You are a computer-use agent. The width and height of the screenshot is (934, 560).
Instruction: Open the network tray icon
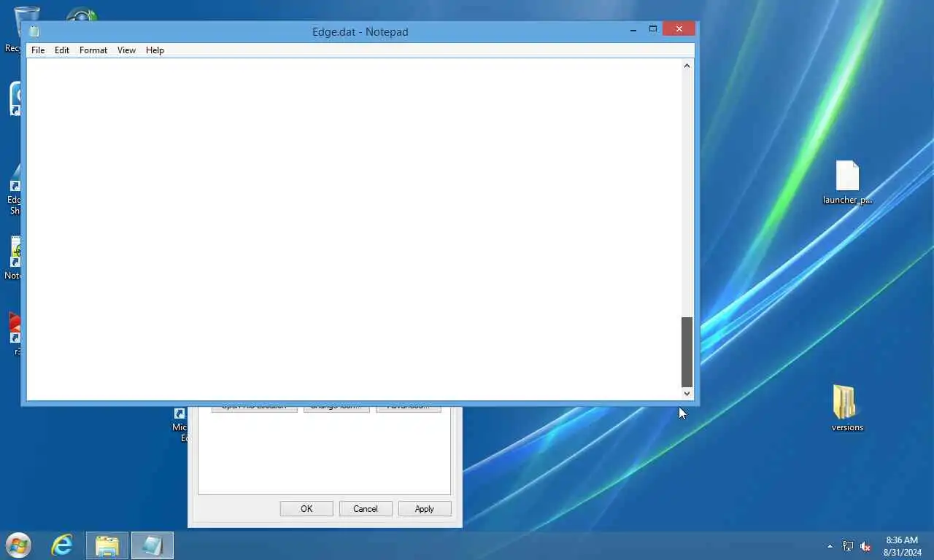[x=848, y=546]
